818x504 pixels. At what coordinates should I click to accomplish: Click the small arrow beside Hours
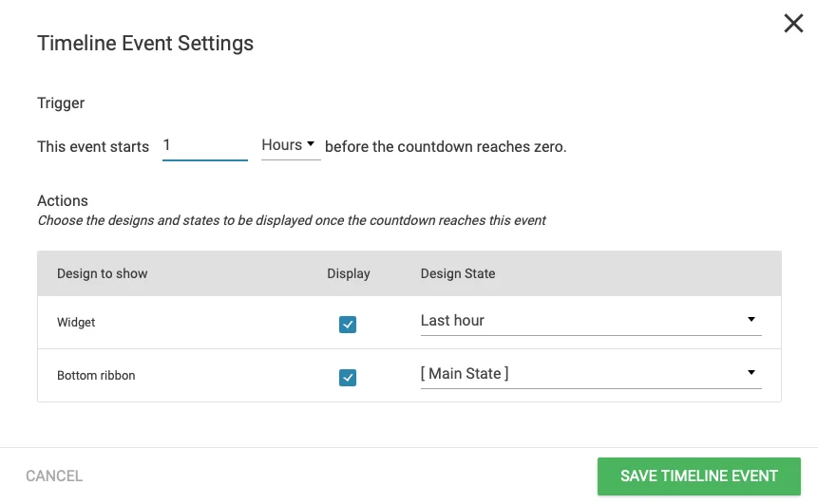click(x=311, y=144)
